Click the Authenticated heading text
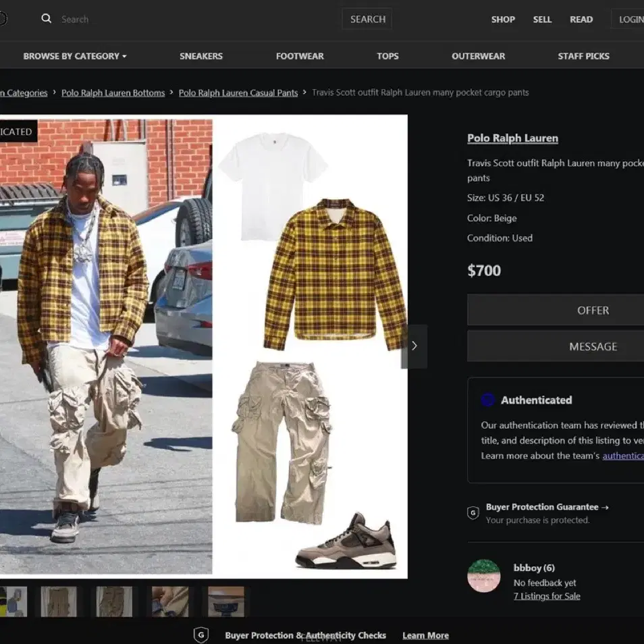644x644 pixels. (537, 400)
